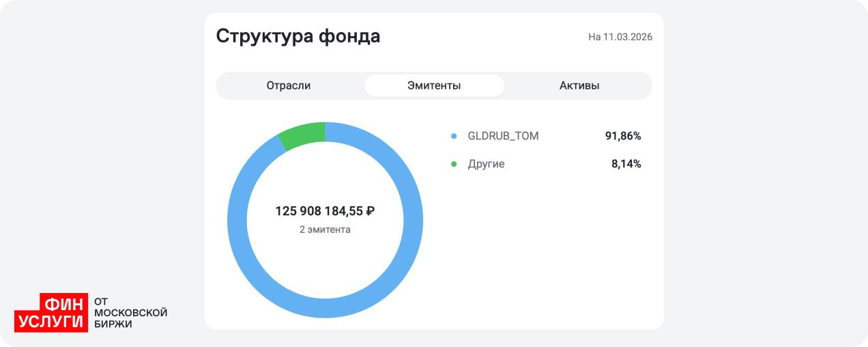
Task: Click the word УСЛУГИ in the red logo
Action: click(x=51, y=321)
